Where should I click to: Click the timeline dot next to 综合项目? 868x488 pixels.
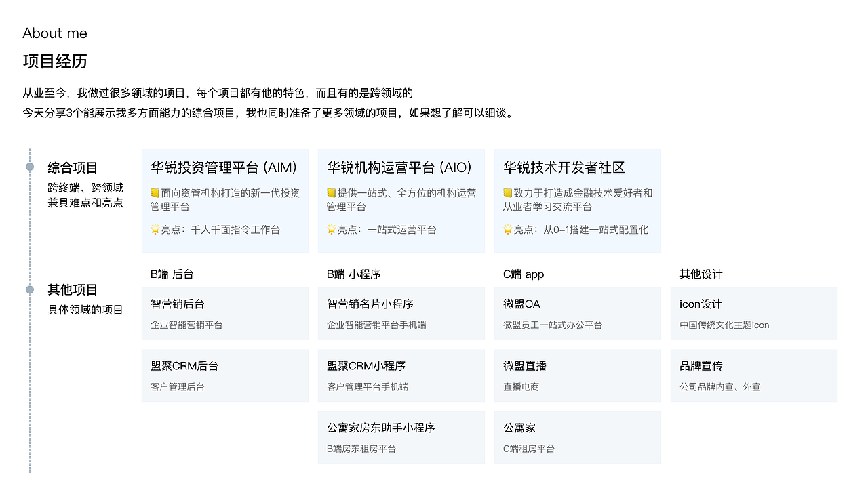click(x=29, y=165)
